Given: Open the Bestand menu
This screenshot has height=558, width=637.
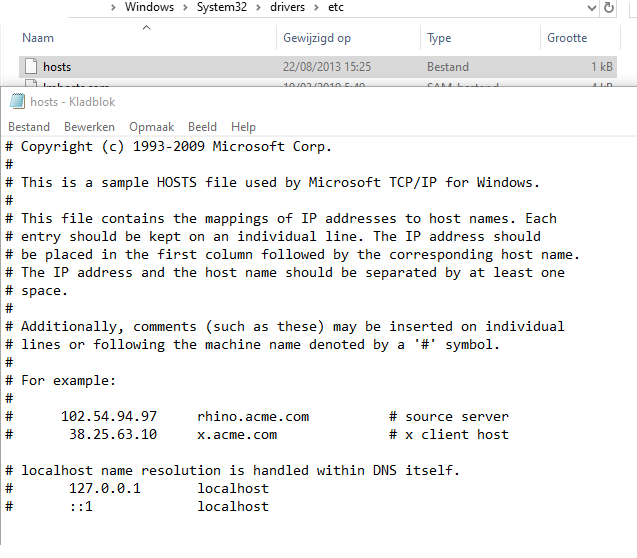Looking at the screenshot, I should click(29, 127).
